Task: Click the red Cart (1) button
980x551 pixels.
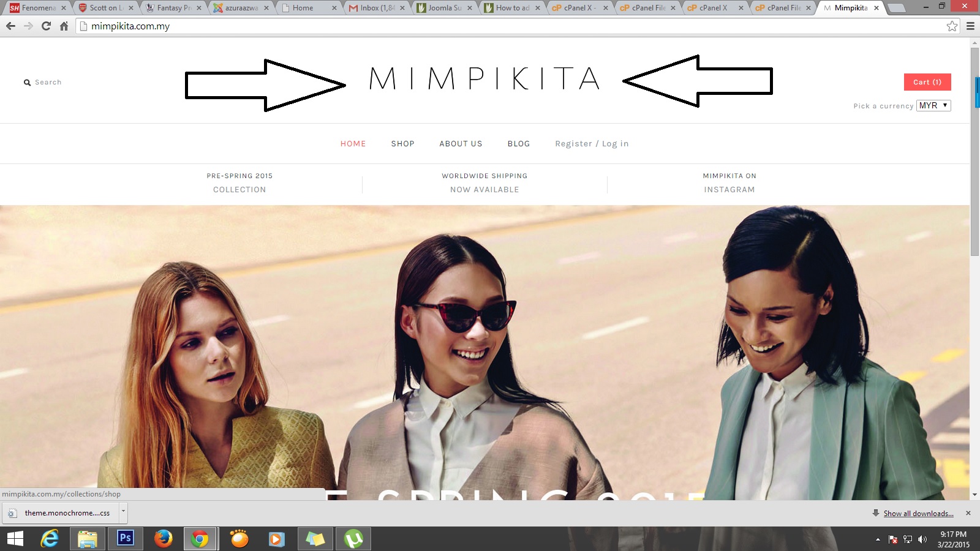Action: click(x=927, y=82)
